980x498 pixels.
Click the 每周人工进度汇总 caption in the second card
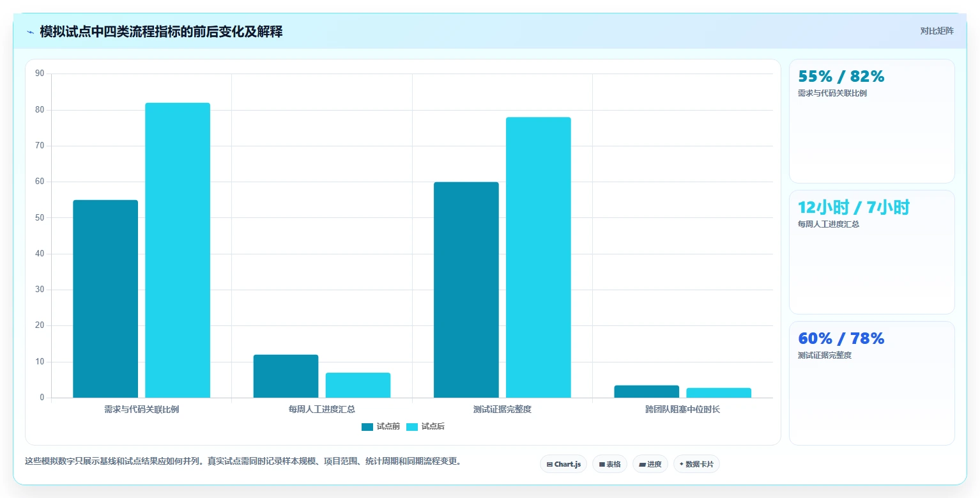click(x=829, y=224)
